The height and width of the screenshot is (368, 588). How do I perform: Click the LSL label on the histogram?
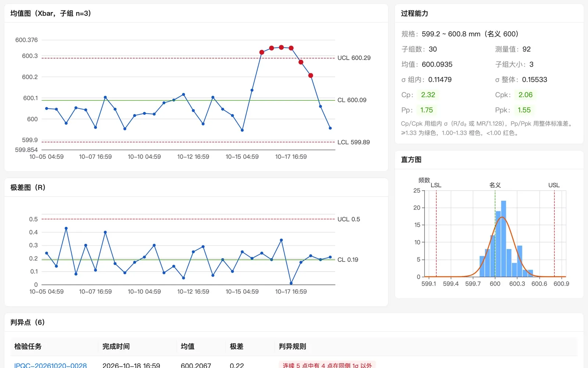(x=436, y=185)
